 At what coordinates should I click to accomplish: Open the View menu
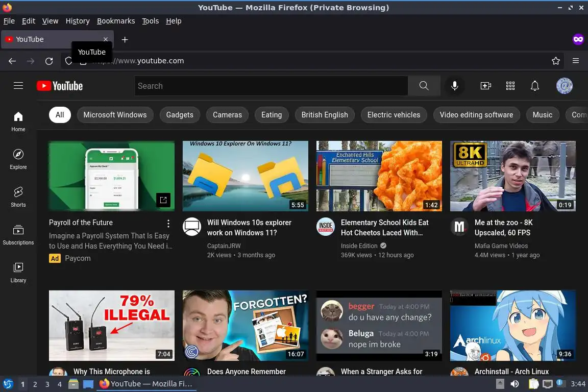coord(50,21)
